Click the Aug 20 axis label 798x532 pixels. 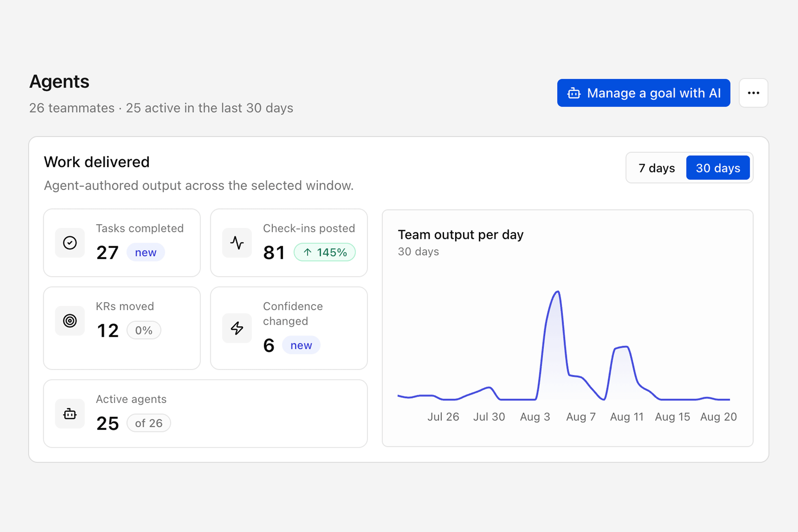[x=719, y=417]
